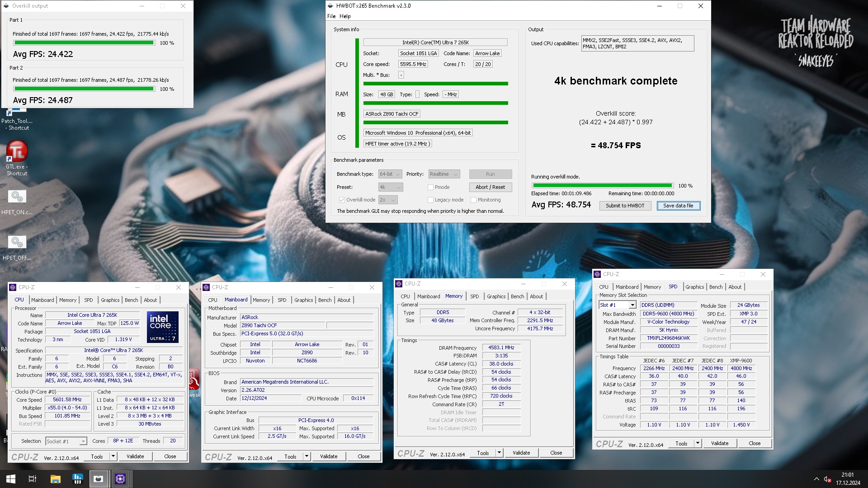
Task: Open Overkill mode 2x dropdown
Action: (387, 200)
